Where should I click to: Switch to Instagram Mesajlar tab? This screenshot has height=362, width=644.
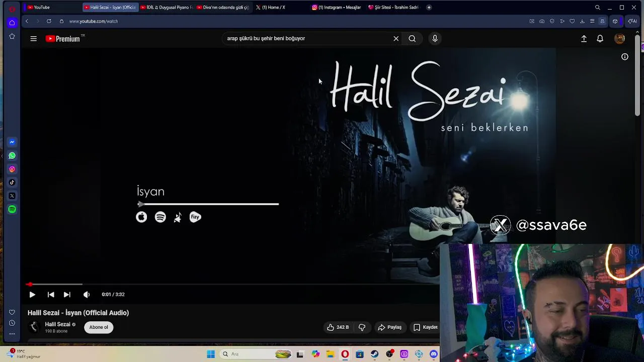point(336,8)
